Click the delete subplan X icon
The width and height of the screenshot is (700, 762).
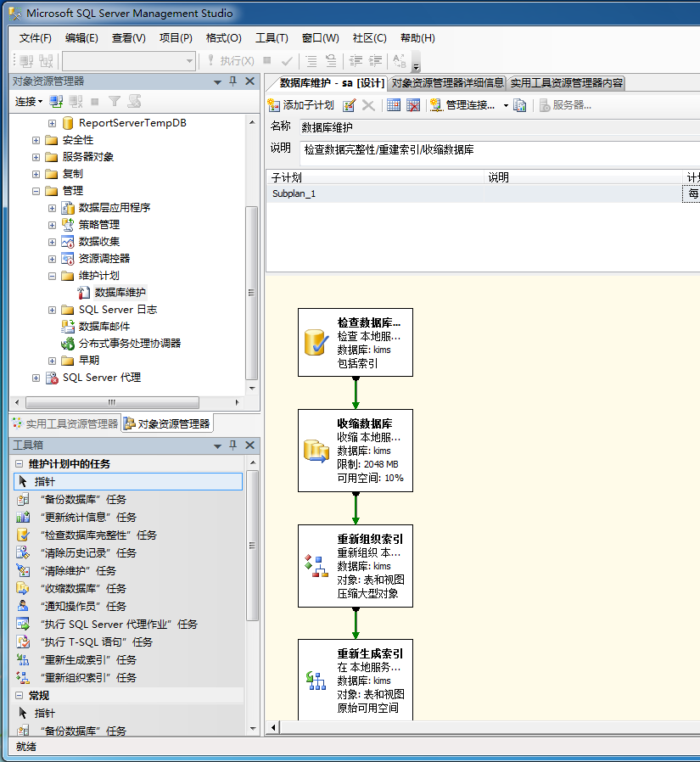pyautogui.click(x=368, y=105)
